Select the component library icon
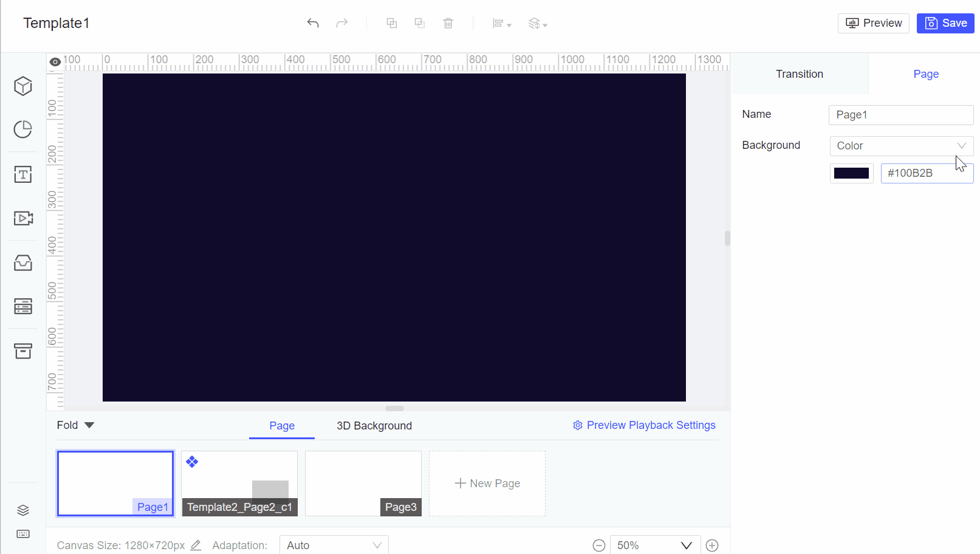980x554 pixels. (22, 351)
